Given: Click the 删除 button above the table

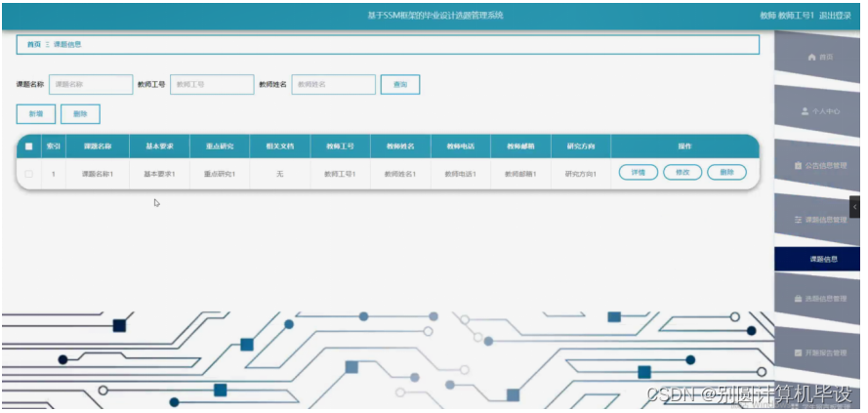Looking at the screenshot, I should point(80,114).
